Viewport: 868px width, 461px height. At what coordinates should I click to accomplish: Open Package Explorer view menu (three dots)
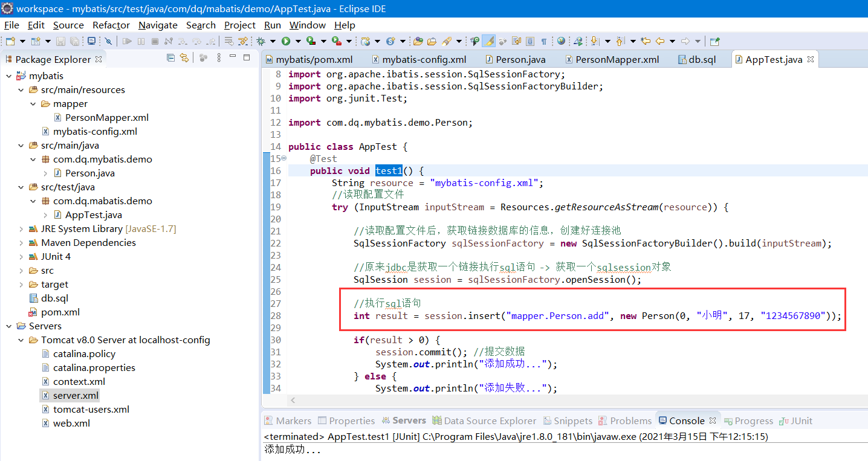point(219,58)
